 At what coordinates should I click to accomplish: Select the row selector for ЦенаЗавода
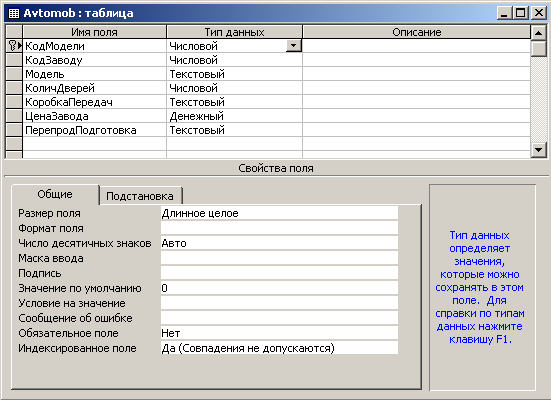pyautogui.click(x=14, y=116)
